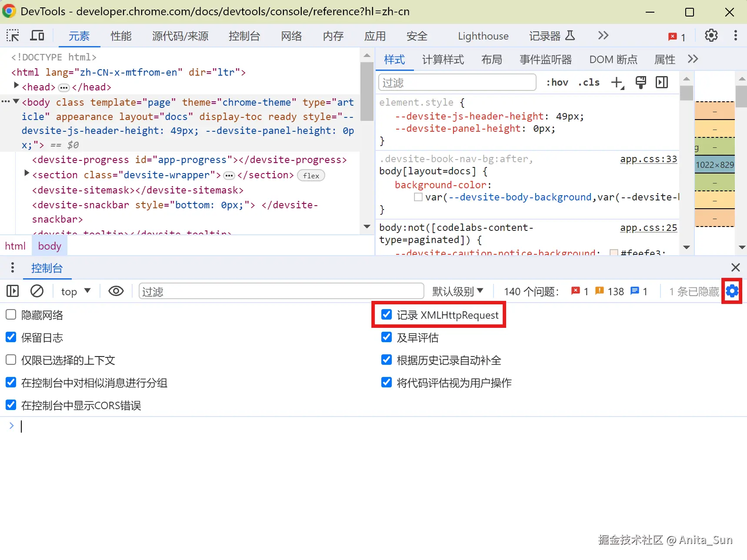Toggle element state with :hov button
Screen dimensions: 747x560
(557, 83)
